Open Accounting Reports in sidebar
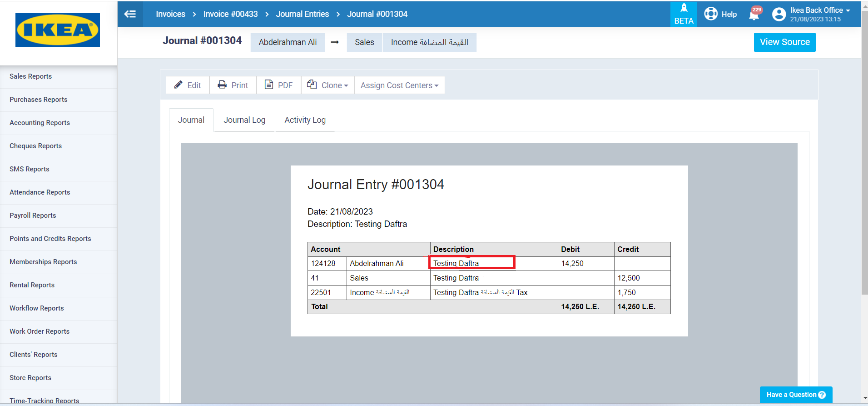The image size is (868, 406). point(59,123)
